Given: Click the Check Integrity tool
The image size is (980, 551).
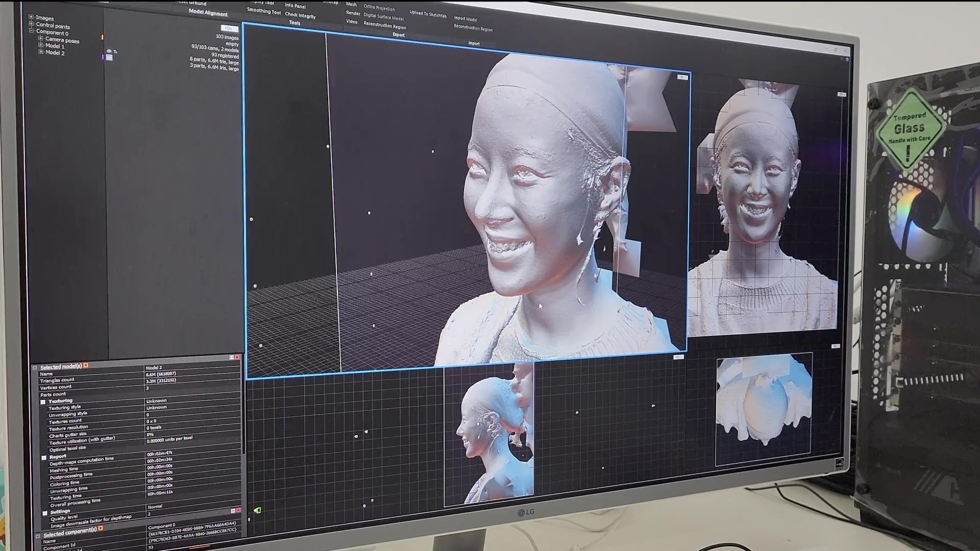Looking at the screenshot, I should [x=300, y=15].
